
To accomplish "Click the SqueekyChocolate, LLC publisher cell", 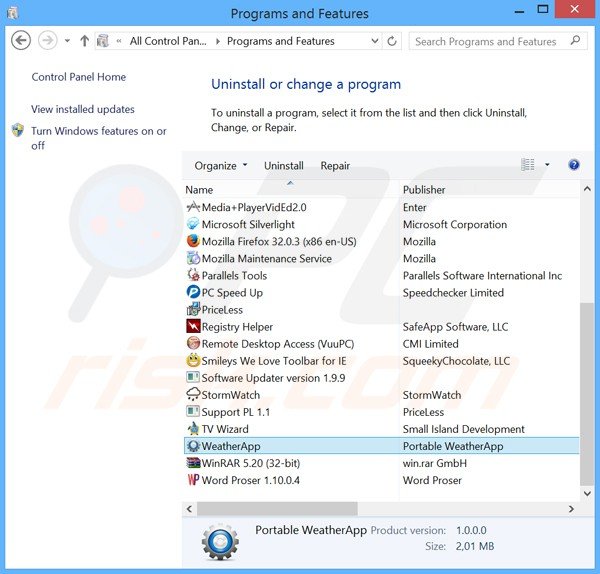I will pos(456,361).
